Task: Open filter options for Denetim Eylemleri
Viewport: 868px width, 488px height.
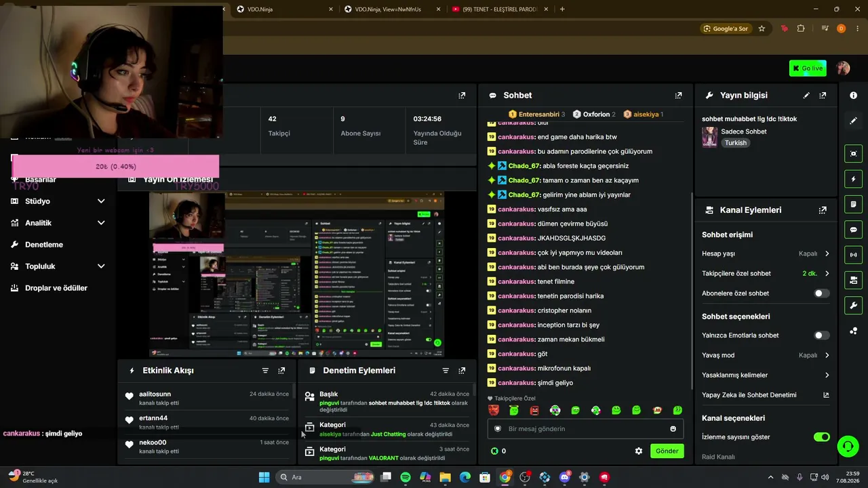Action: (446, 371)
